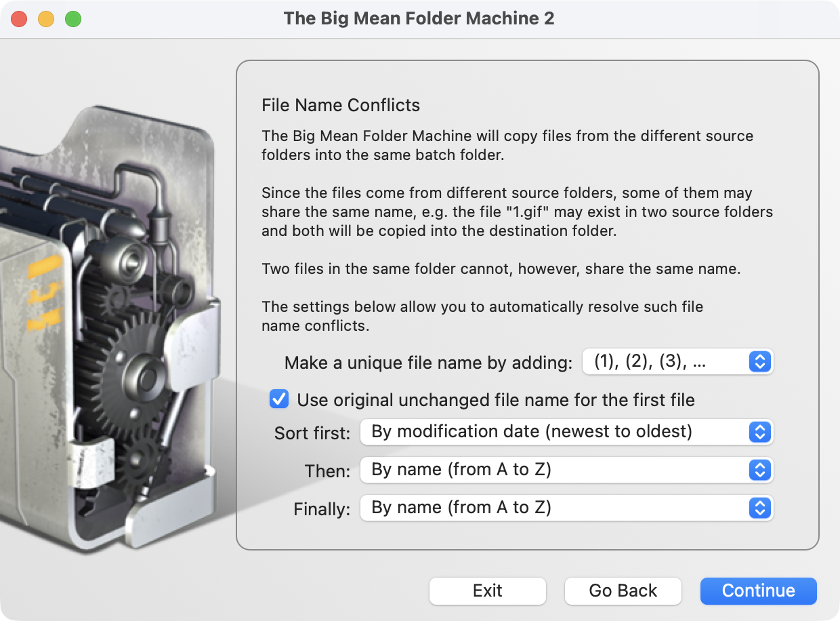Open the unique file name suffix dropdown
The height and width of the screenshot is (621, 840).
pyautogui.click(x=677, y=362)
